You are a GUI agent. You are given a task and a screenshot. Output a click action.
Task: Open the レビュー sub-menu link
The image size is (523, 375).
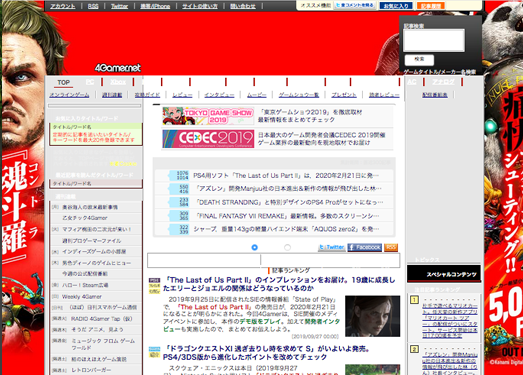coord(182,95)
